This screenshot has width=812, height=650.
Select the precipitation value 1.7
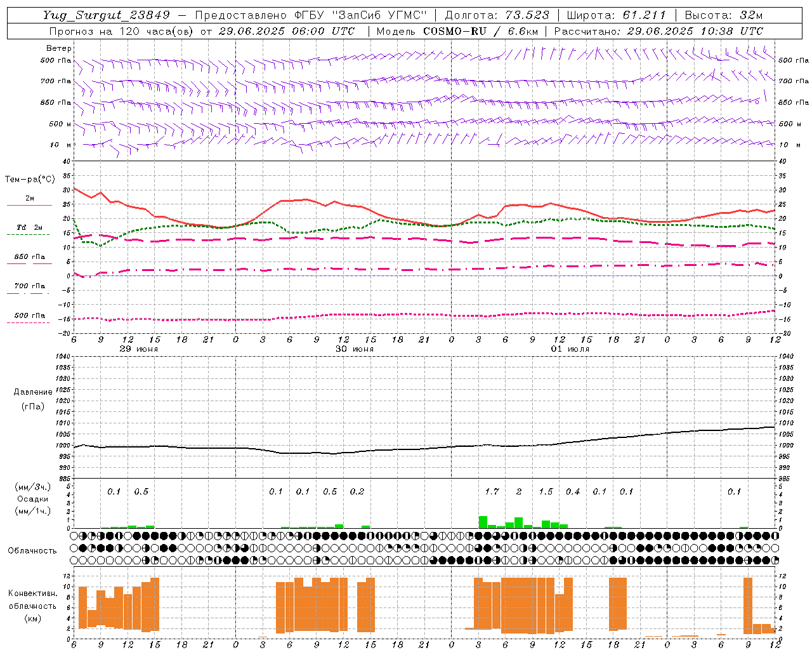492,492
